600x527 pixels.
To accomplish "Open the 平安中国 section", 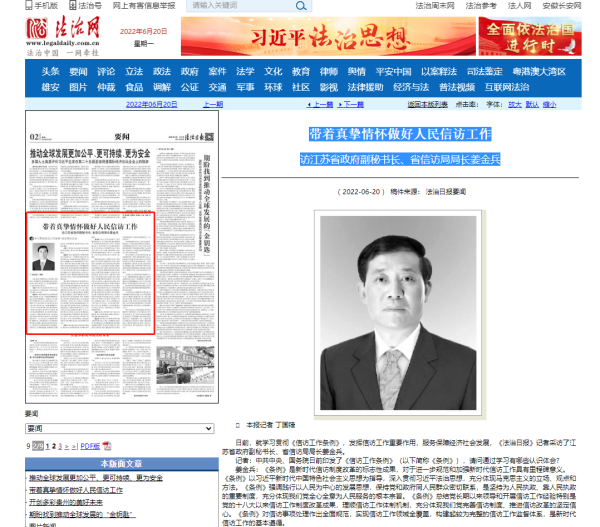I will (x=393, y=72).
